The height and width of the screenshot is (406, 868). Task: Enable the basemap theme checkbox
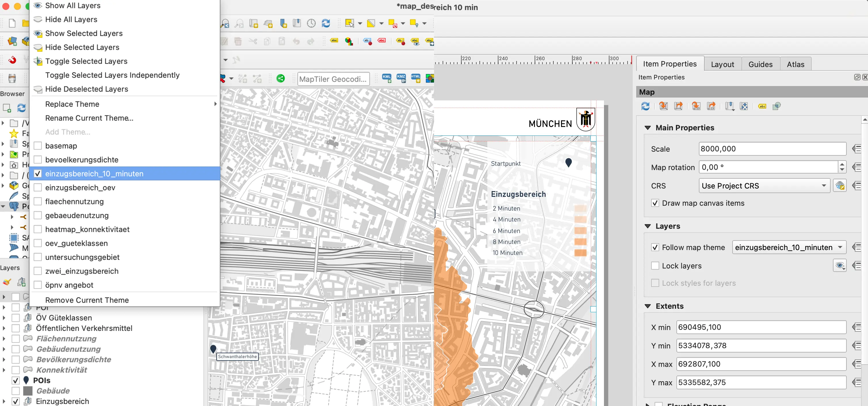click(x=38, y=146)
